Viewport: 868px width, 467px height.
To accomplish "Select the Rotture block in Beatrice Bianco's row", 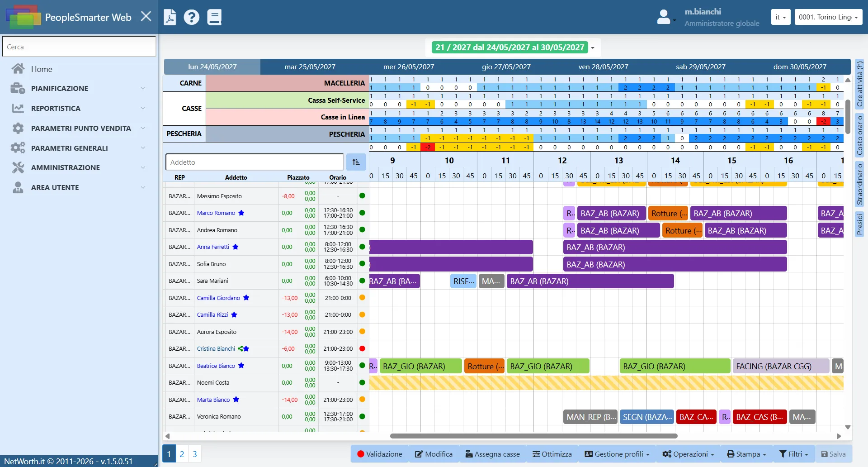I will 484,366.
